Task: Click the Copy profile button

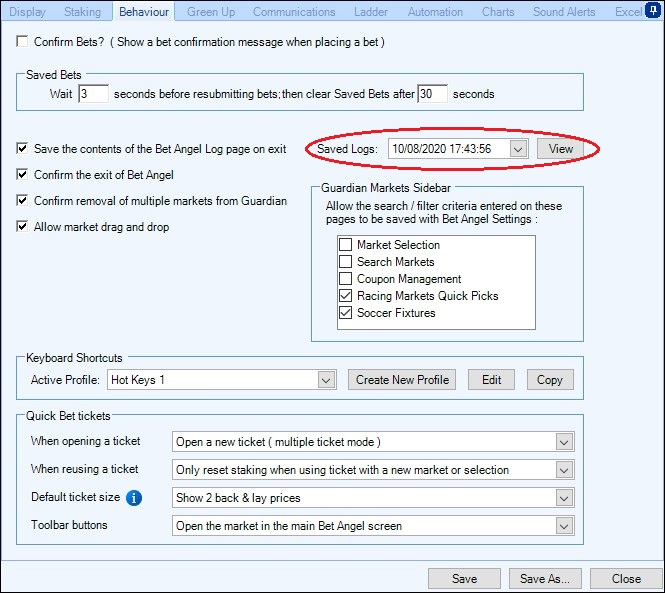Action: (x=550, y=380)
